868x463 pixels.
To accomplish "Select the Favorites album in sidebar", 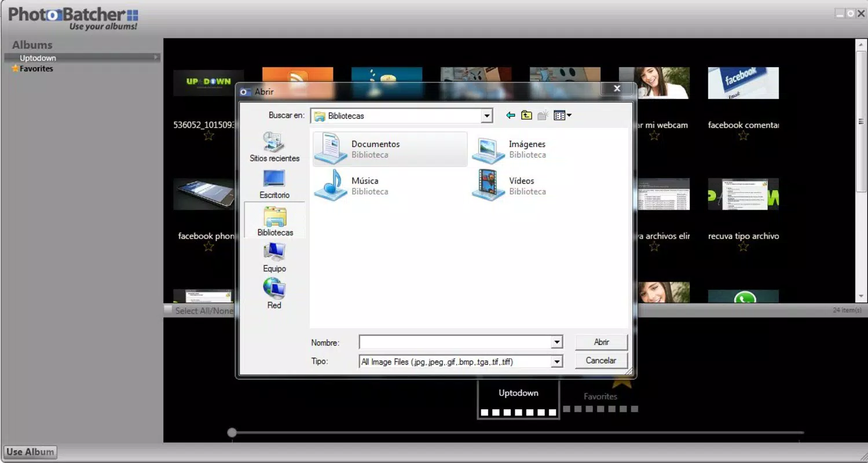I will click(x=36, y=68).
